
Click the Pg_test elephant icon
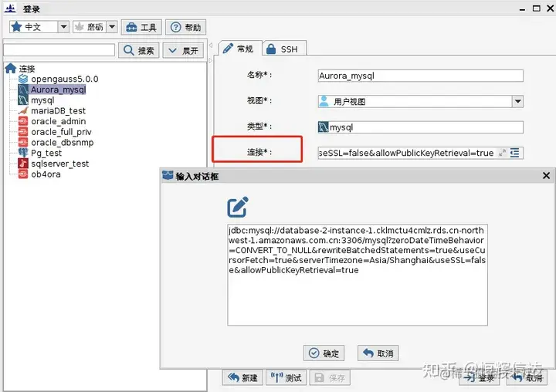click(x=23, y=153)
